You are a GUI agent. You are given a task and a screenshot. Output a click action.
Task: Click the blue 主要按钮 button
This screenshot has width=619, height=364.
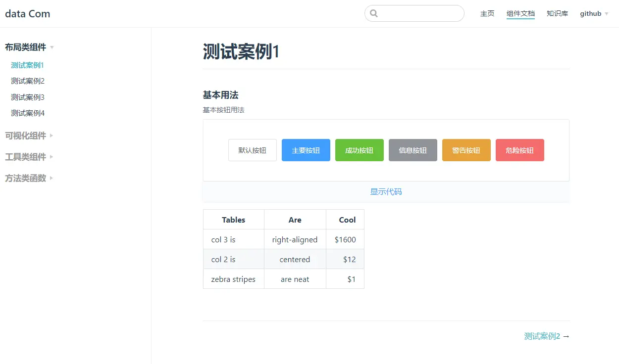coord(306,150)
